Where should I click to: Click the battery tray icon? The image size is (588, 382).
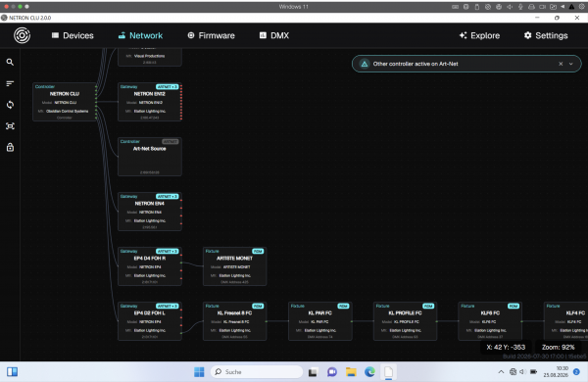pos(533,372)
